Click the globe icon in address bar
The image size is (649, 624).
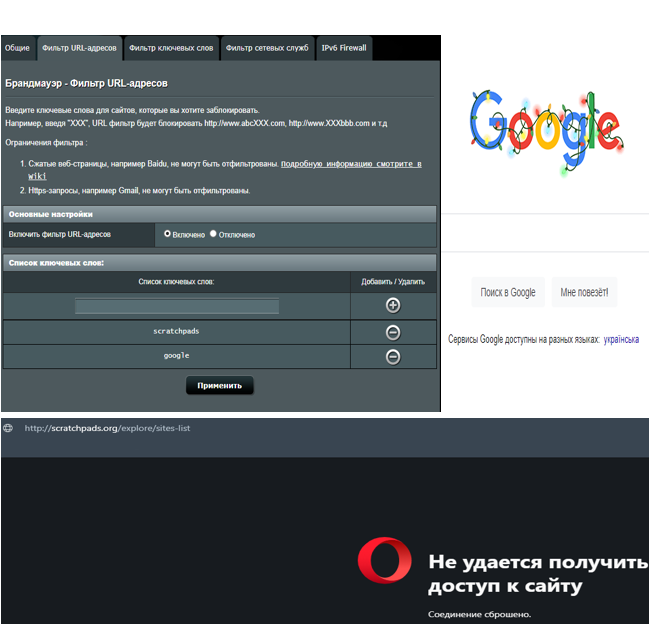click(9, 428)
